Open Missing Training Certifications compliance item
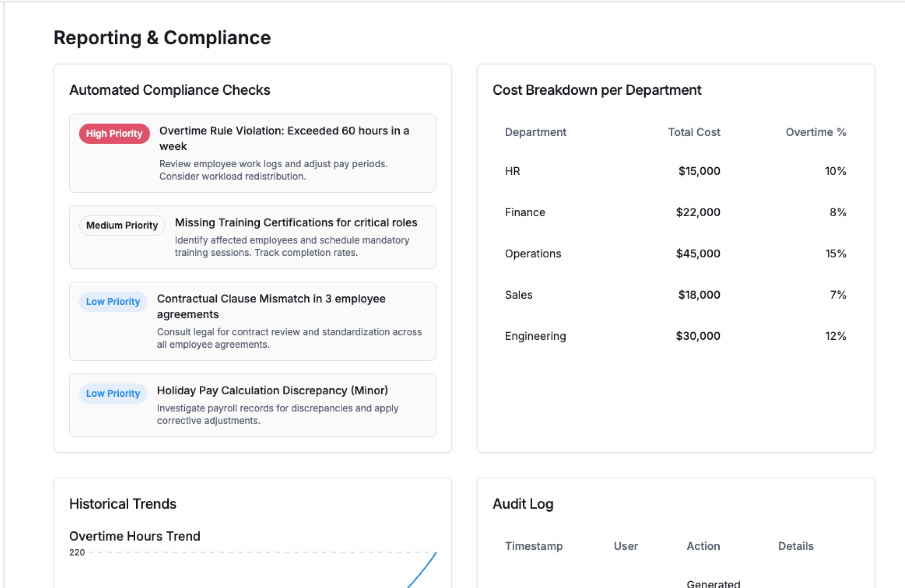Viewport: 905px width, 588px height. point(296,222)
